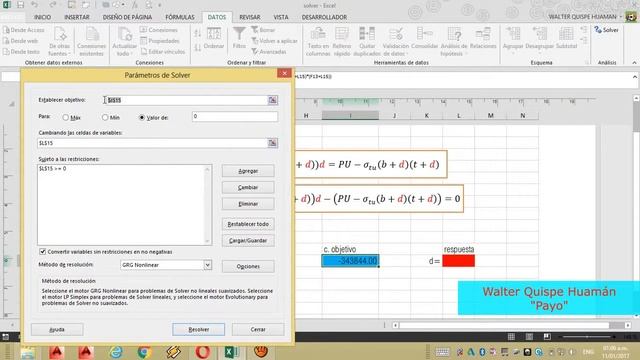
Task: Click the Resolver button
Action: 198,329
